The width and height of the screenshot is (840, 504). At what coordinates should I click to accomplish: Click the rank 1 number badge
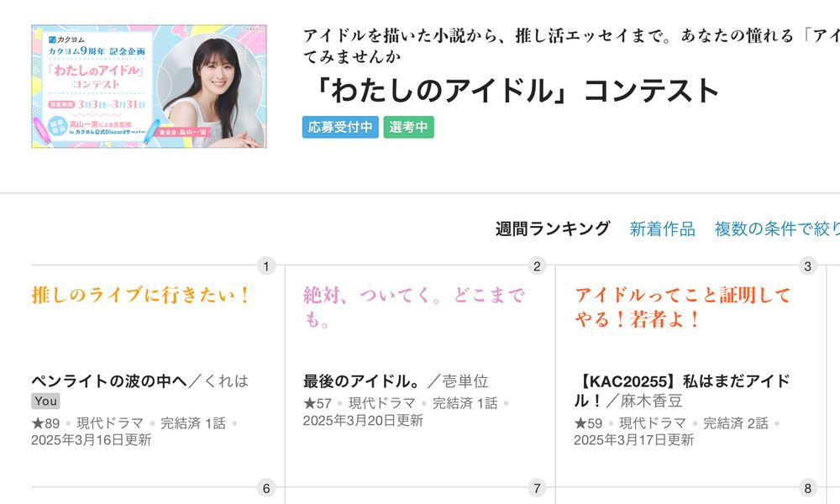click(266, 265)
